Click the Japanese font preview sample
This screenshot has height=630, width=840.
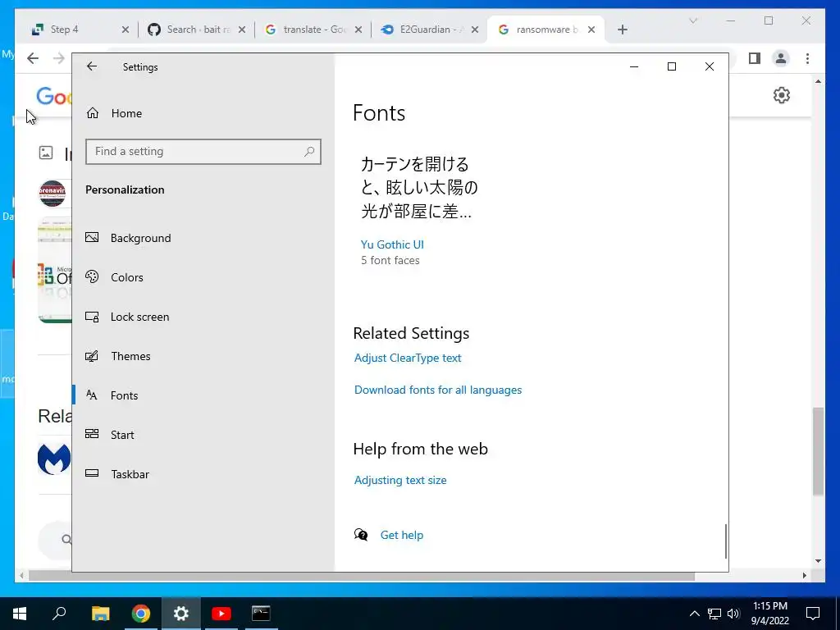pos(419,188)
